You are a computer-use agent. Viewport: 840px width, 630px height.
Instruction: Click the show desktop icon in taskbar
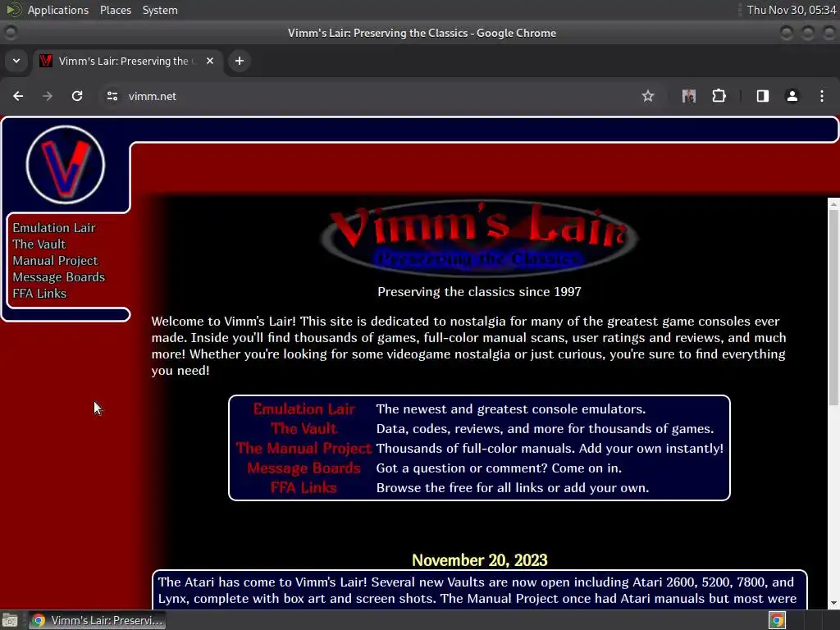(10, 620)
